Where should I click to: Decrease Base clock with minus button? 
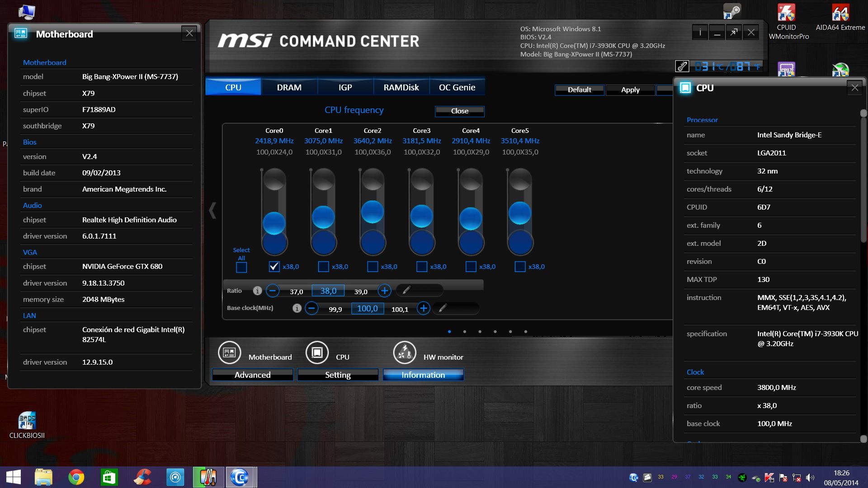coord(311,309)
